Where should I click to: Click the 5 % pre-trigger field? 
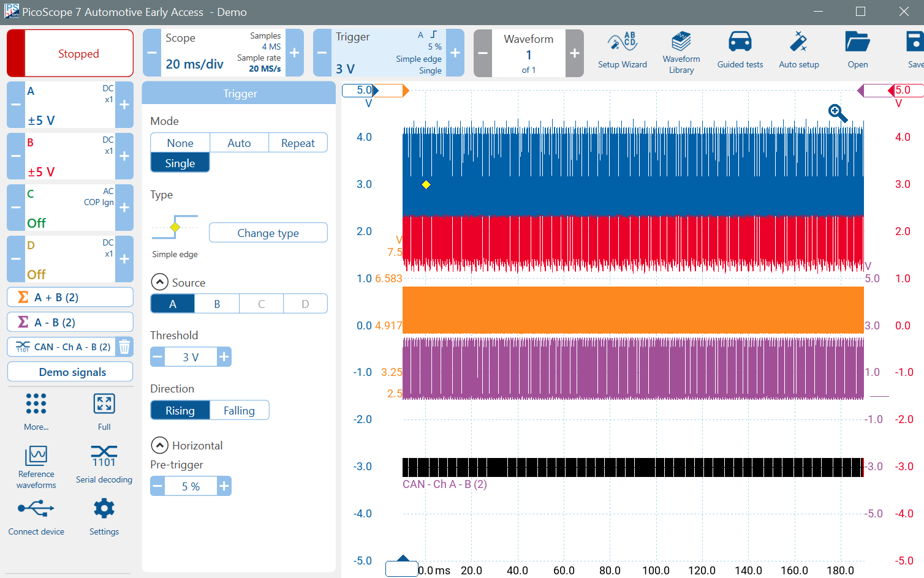point(191,486)
